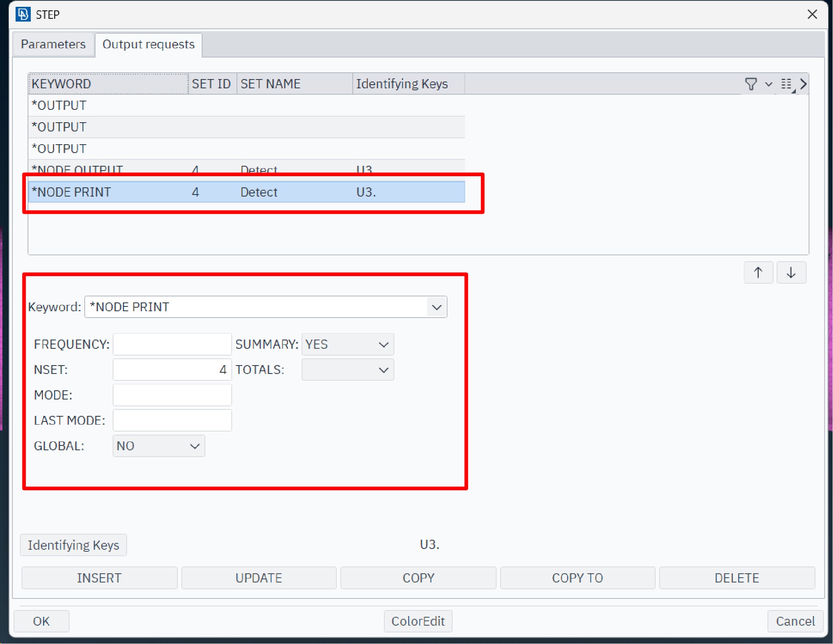This screenshot has height=644, width=833.
Task: Click the filter funnel icon in table header
Action: [751, 84]
